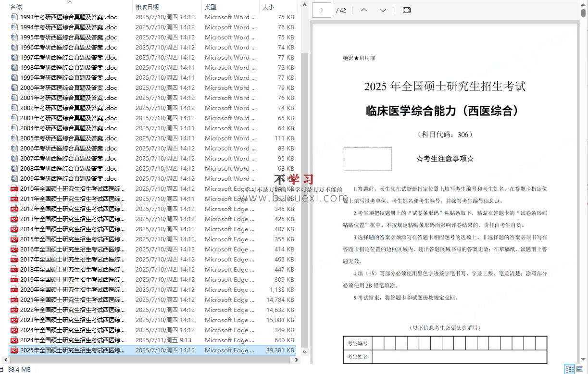Click the page number input box
The height and width of the screenshot is (374, 588).
pos(322,10)
